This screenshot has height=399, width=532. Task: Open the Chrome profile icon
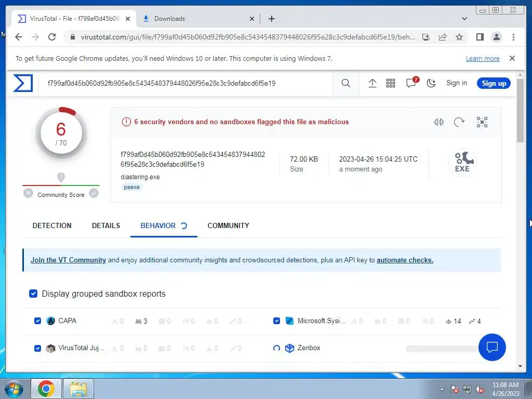coord(496,37)
